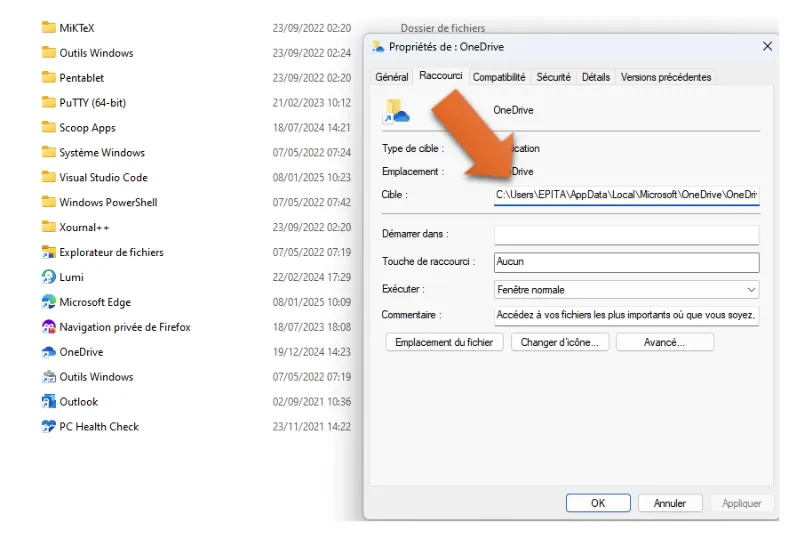
Task: Select the Raccourci tab
Action: coord(441,76)
